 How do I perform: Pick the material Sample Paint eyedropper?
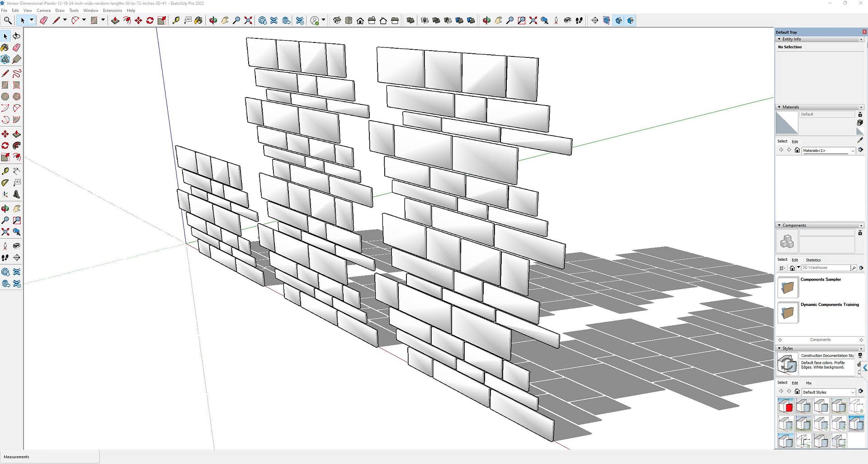860,141
